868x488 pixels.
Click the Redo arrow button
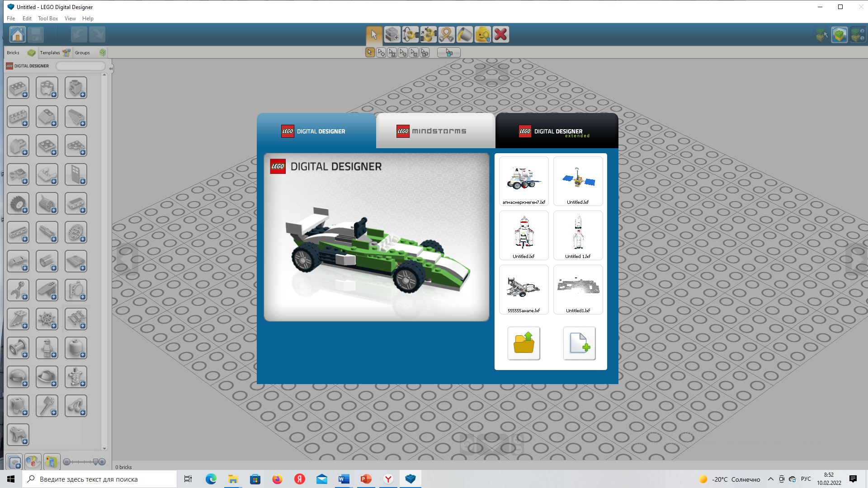pos(97,34)
